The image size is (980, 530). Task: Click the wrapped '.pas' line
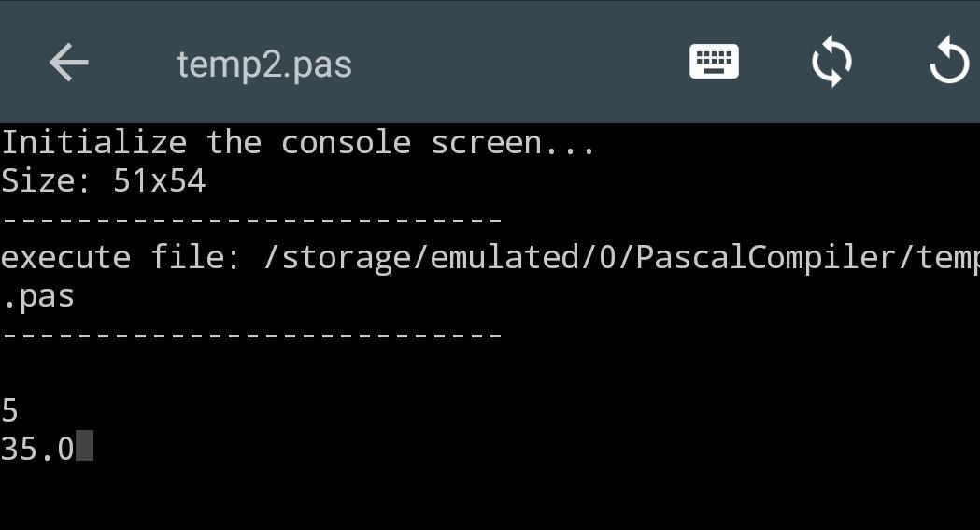point(37,297)
